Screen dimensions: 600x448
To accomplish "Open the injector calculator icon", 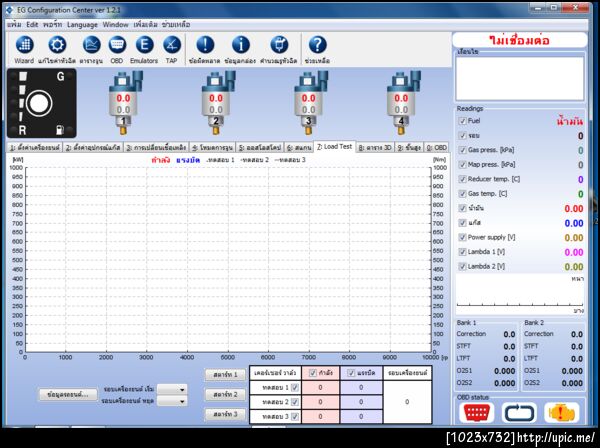I will 279,45.
